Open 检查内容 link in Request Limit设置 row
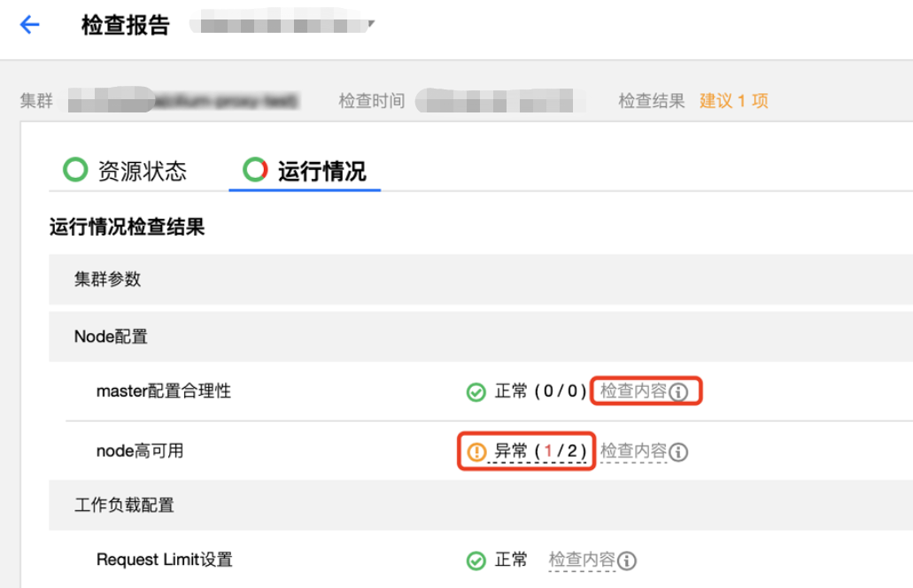The height and width of the screenshot is (588, 913). 582,560
